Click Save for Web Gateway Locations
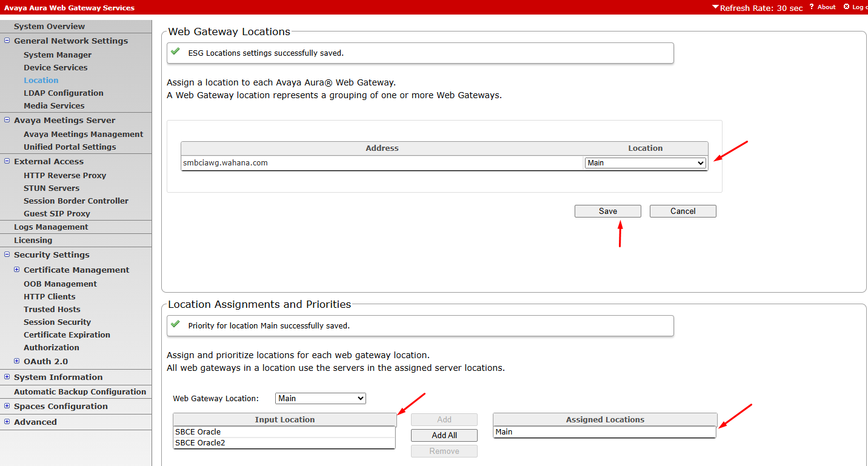Viewport: 868px width, 466px height. point(607,211)
